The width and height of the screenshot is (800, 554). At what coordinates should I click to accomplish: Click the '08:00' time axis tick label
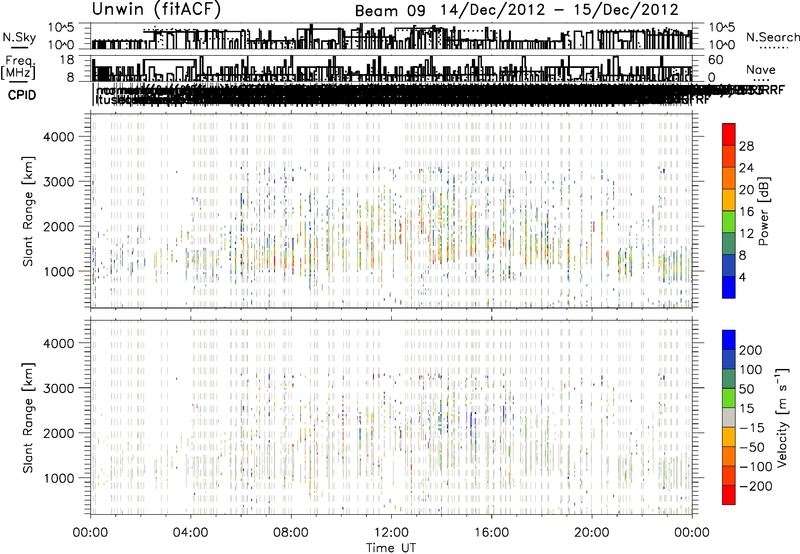point(291,532)
